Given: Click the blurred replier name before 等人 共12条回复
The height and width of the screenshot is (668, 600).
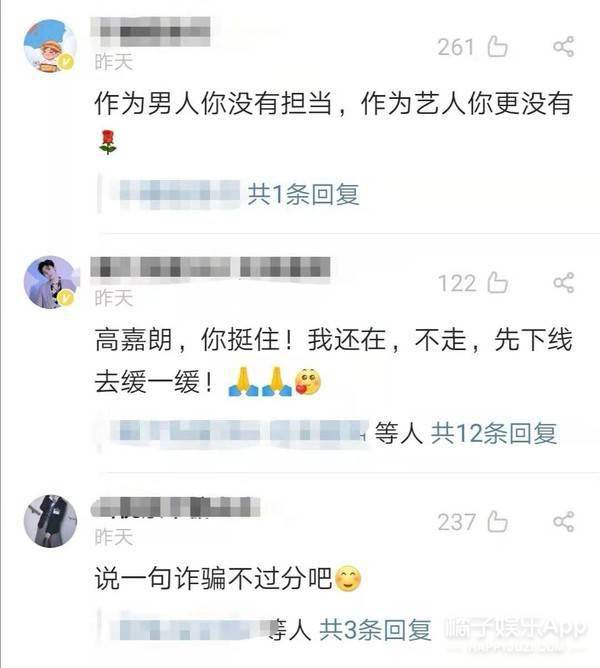Looking at the screenshot, I should tap(239, 434).
